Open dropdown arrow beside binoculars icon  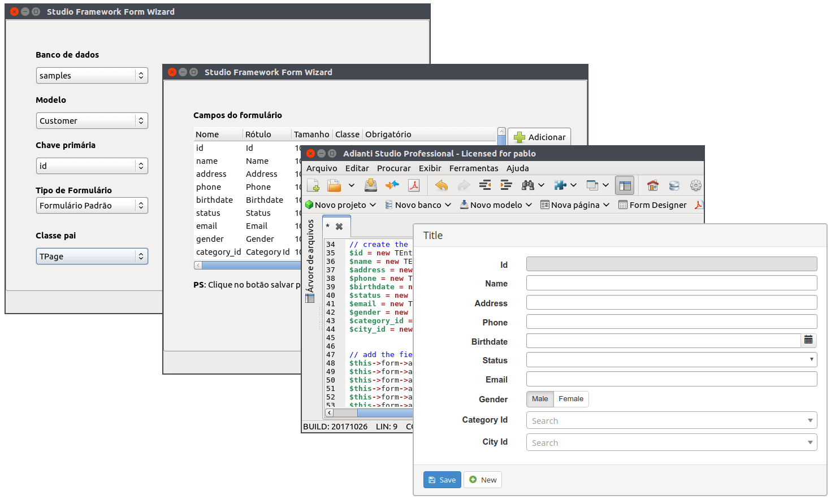coord(541,185)
